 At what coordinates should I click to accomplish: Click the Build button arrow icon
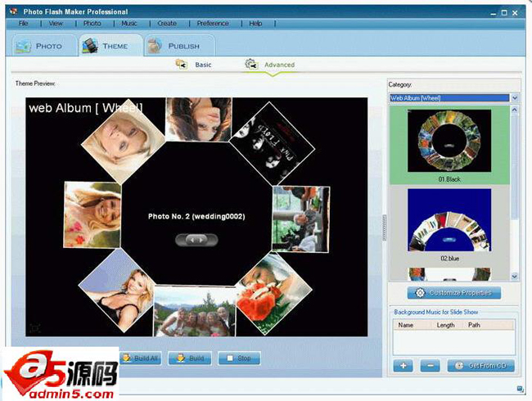coord(181,358)
